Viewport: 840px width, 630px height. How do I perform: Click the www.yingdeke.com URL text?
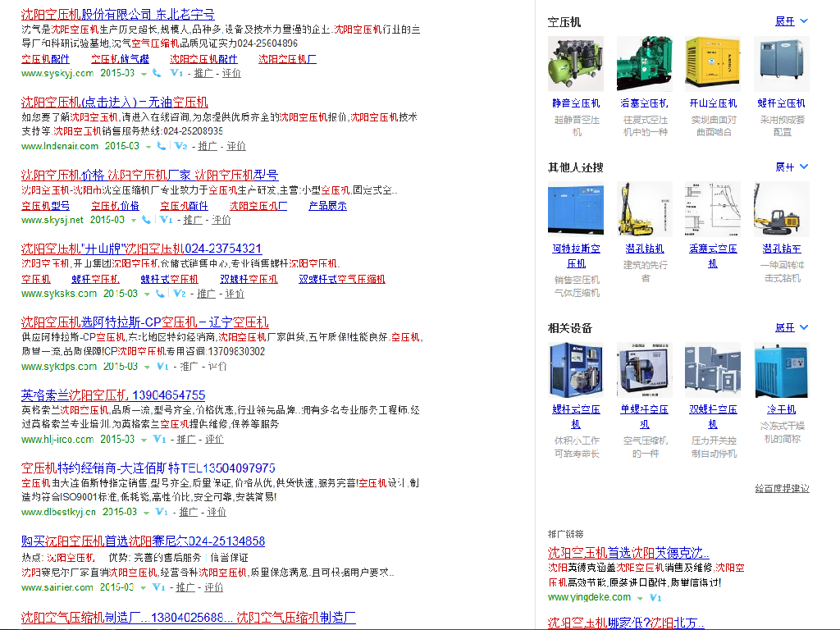click(589, 597)
